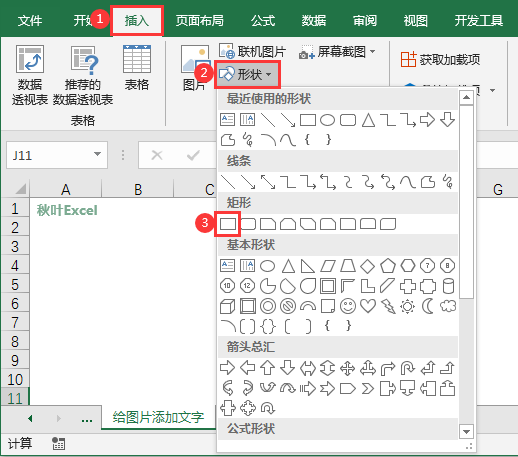Switch to the 插入 ribbon tab
This screenshot has height=457, width=518.
tap(137, 21)
